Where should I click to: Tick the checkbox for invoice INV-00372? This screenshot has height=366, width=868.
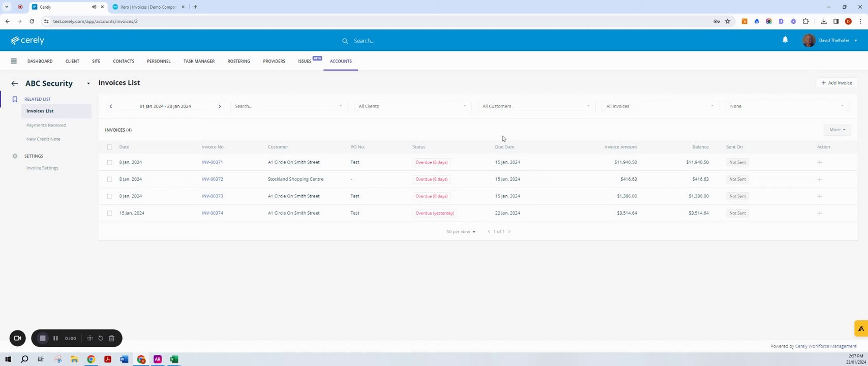click(109, 179)
